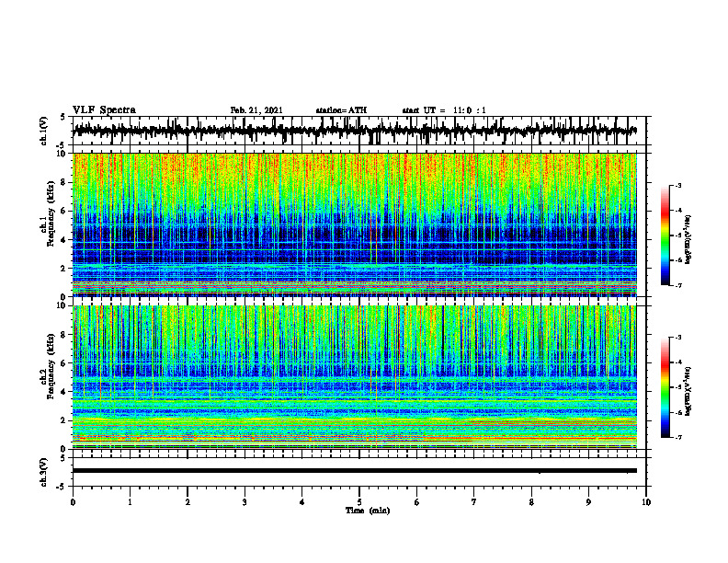Click time axis tick label "9"

pos(588,502)
